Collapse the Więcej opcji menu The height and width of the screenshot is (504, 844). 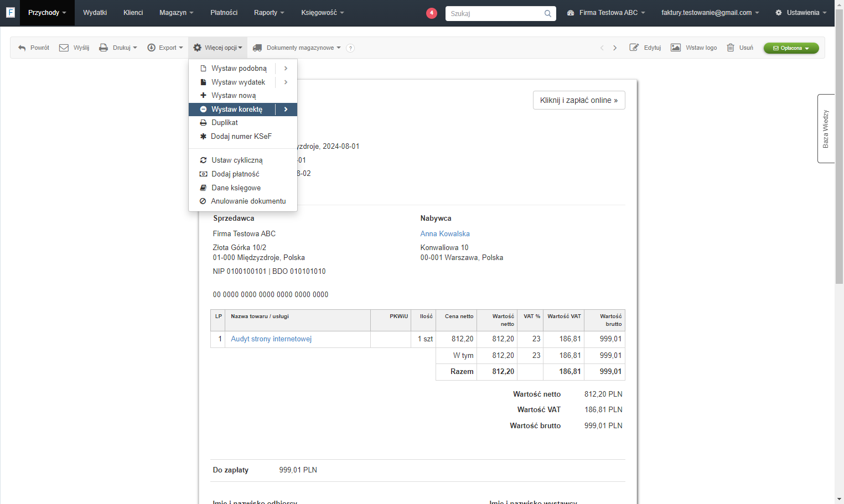click(218, 48)
